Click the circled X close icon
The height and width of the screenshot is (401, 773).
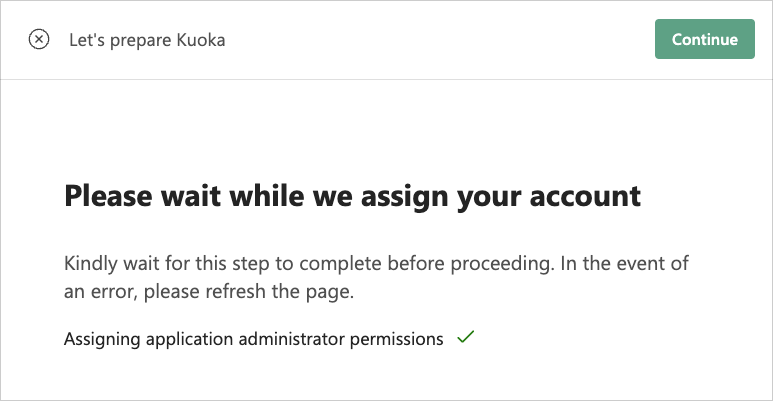(39, 40)
